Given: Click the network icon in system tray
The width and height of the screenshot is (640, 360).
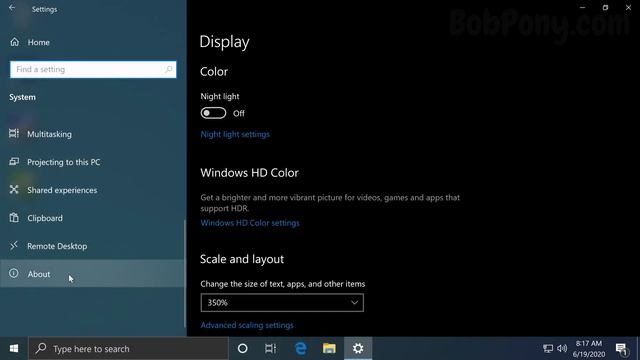Looking at the screenshot, I should click(x=548, y=349).
